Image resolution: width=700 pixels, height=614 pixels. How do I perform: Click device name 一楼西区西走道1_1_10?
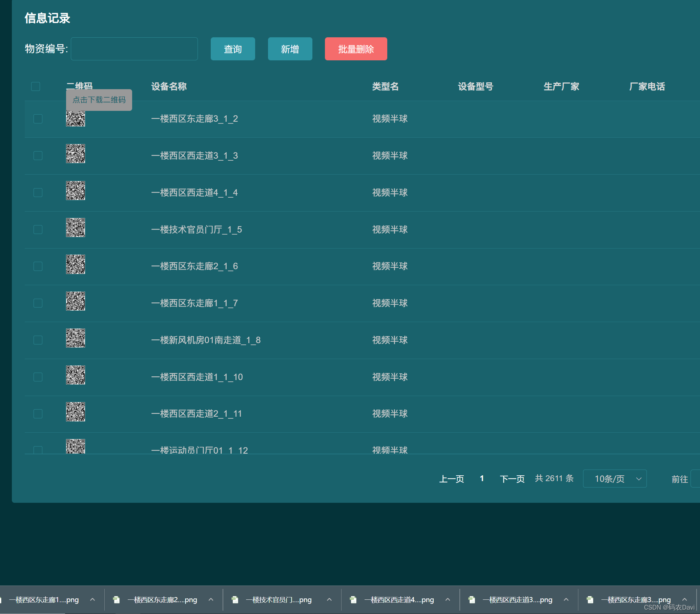pyautogui.click(x=197, y=377)
